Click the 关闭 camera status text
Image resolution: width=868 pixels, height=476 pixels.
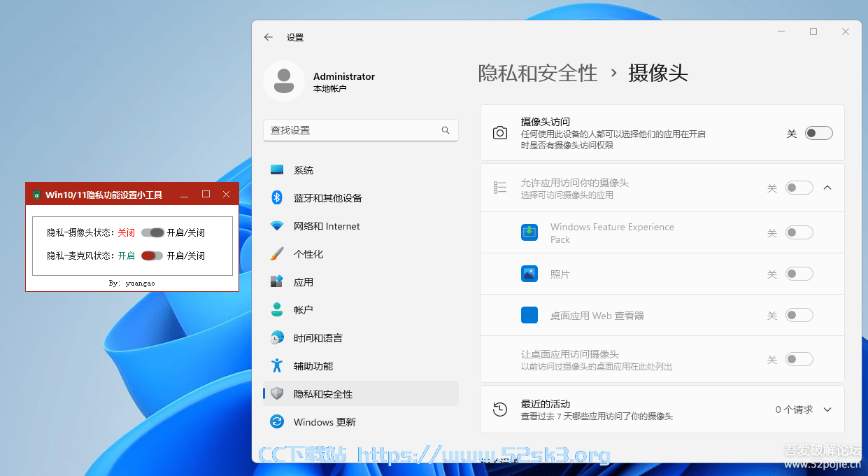126,233
